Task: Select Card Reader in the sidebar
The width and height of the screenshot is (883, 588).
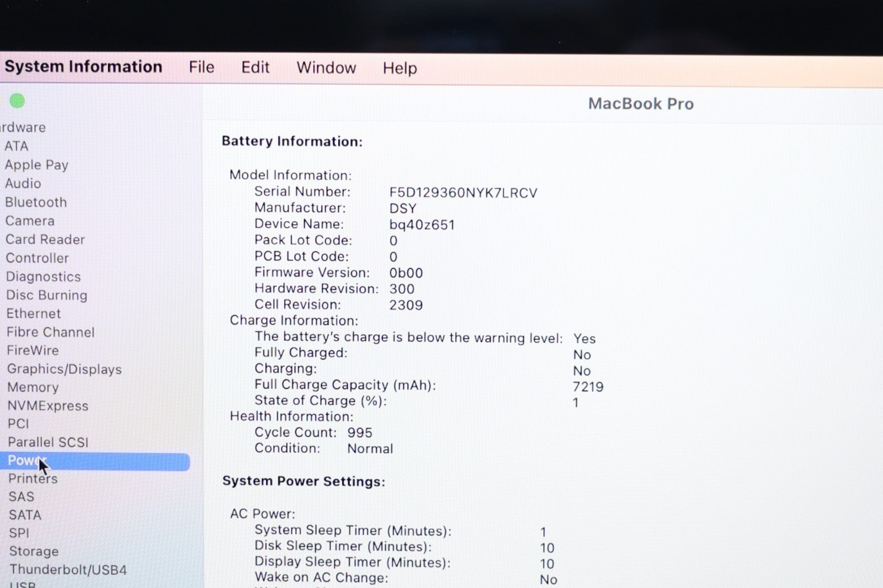Action: [45, 239]
